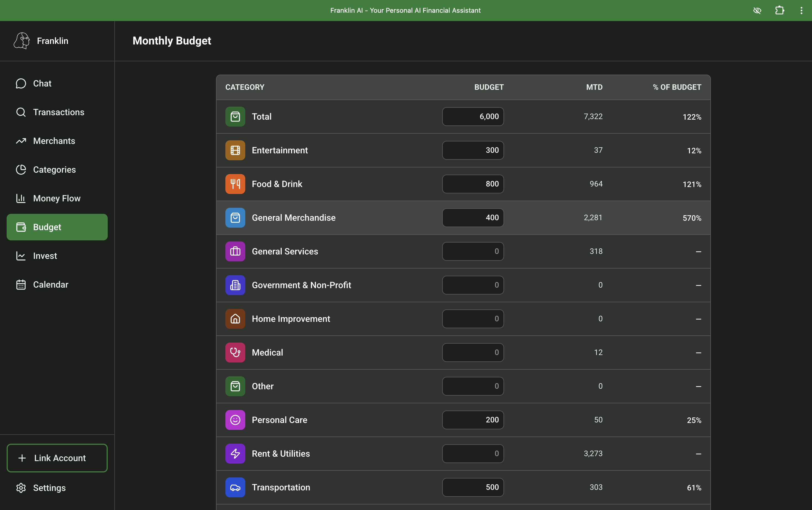Click the 570% General Merchandise percentage
This screenshot has width=812, height=510.
(692, 218)
